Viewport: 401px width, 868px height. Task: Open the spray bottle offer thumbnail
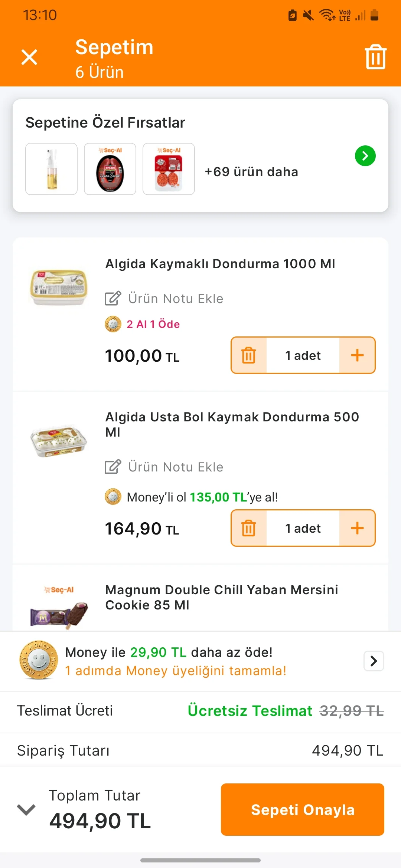click(x=52, y=169)
